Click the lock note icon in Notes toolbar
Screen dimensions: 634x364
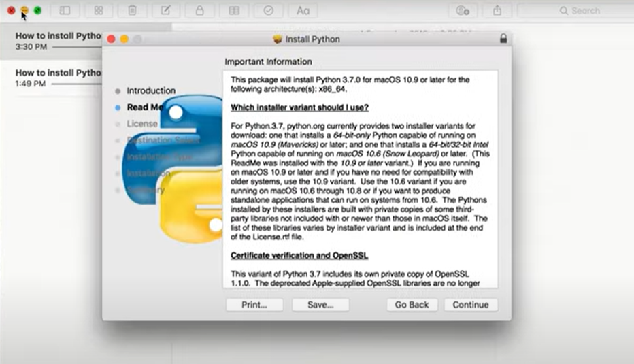200,10
